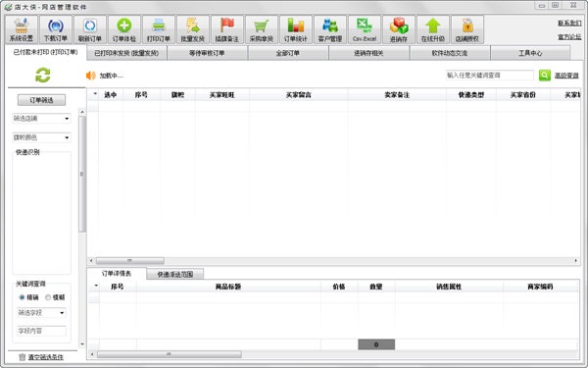The height and width of the screenshot is (368, 588).
Task: Click the 销售属性 column header
Action: click(x=449, y=287)
